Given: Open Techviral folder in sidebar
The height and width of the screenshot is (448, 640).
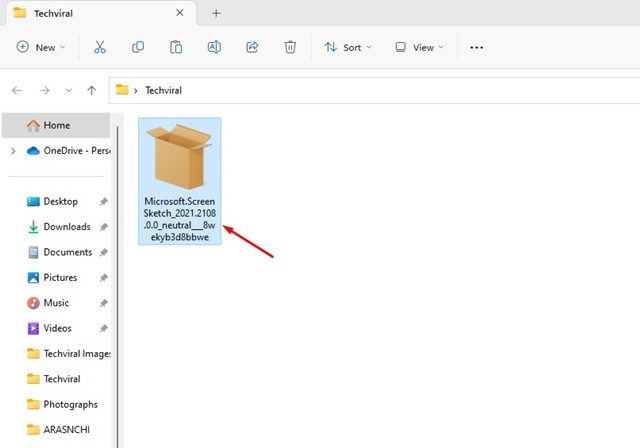Looking at the screenshot, I should click(x=53, y=379).
